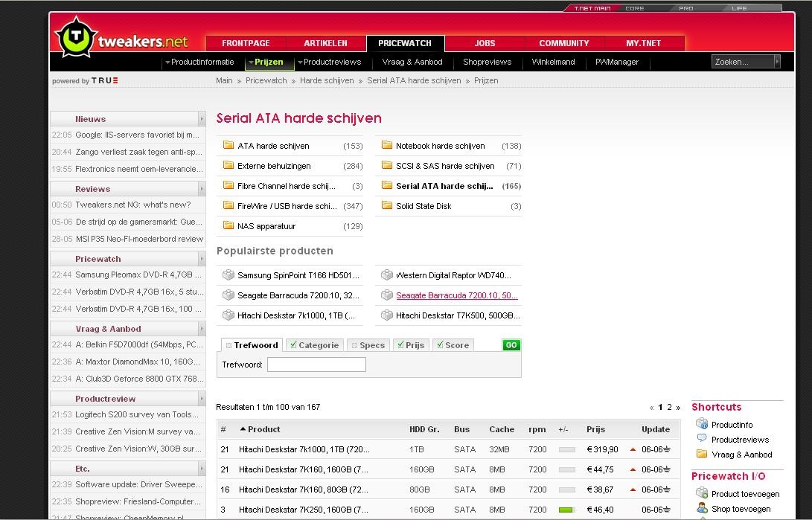Click the grey +/- bar in Hitachi 7k1000 row
Image resolution: width=812 pixels, height=520 pixels.
tap(567, 449)
